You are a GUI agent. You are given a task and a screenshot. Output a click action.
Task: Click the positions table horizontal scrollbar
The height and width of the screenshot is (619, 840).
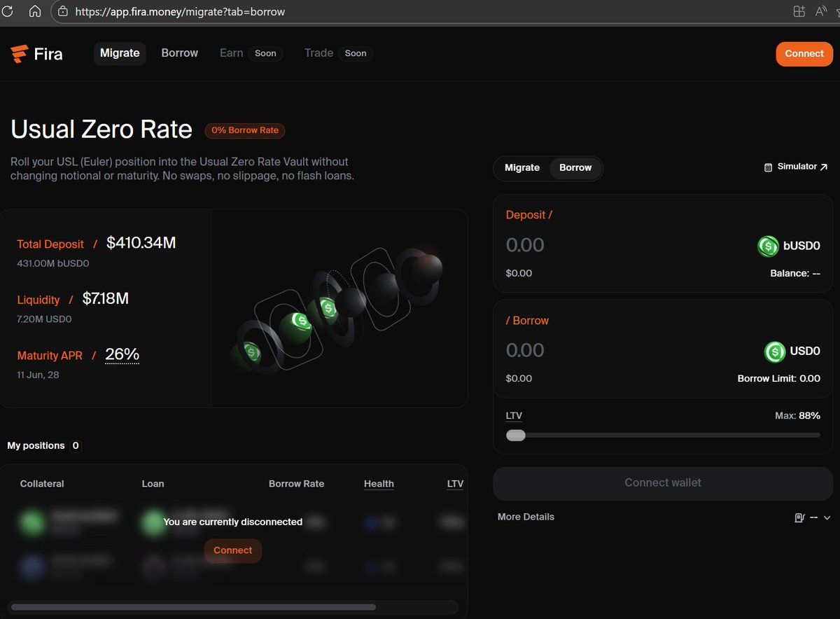[193, 607]
